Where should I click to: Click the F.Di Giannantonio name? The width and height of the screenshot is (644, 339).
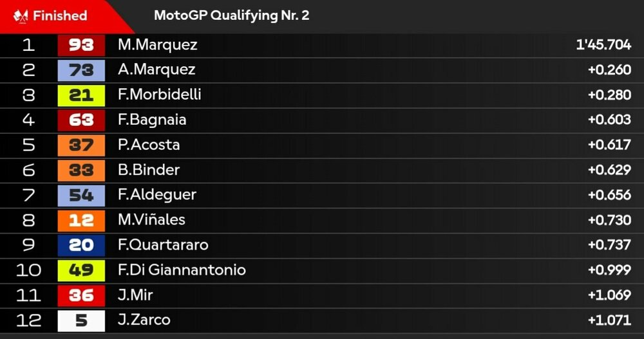[x=182, y=270]
